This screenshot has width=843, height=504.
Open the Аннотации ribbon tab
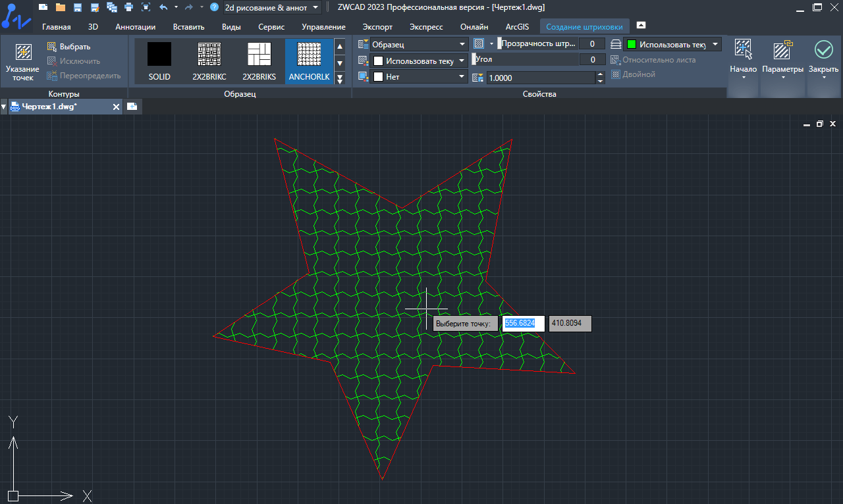coord(135,27)
